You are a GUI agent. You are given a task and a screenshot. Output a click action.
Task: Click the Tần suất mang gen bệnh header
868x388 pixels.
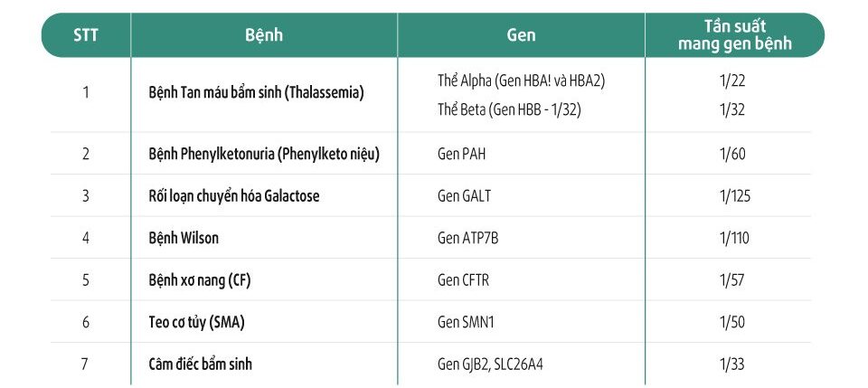click(734, 35)
